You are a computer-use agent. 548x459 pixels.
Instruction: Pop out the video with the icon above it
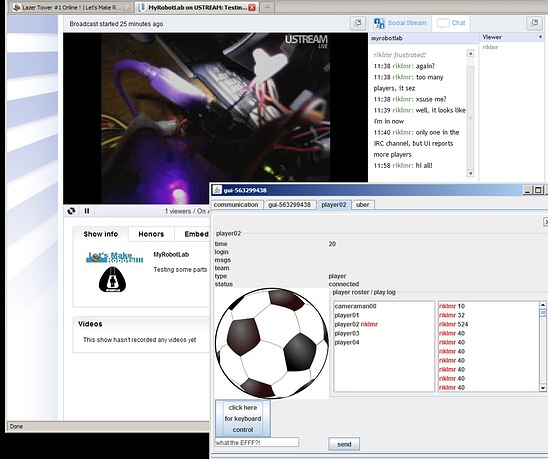pyautogui.click(x=358, y=23)
